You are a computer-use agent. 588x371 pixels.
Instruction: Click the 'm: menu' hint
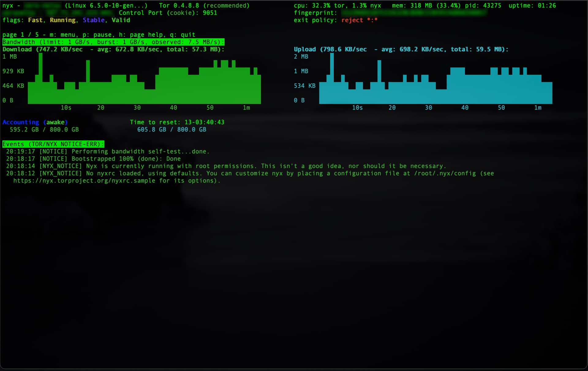tap(62, 35)
